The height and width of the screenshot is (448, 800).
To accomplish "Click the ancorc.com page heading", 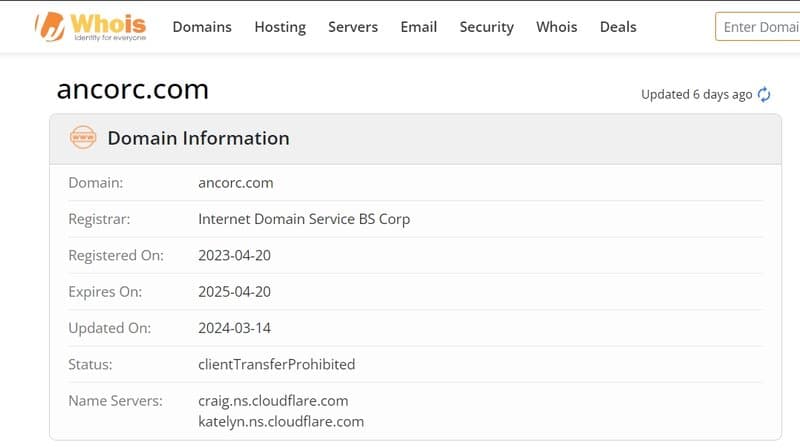I will point(133,89).
